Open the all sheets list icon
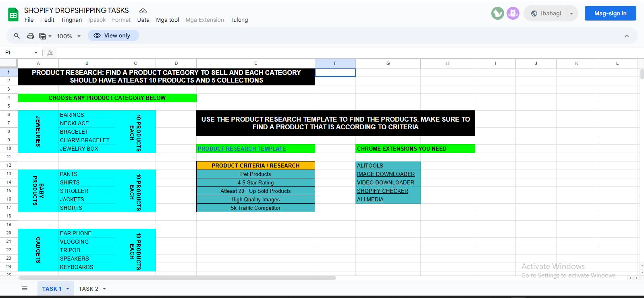644x298 pixels. pyautogui.click(x=25, y=288)
